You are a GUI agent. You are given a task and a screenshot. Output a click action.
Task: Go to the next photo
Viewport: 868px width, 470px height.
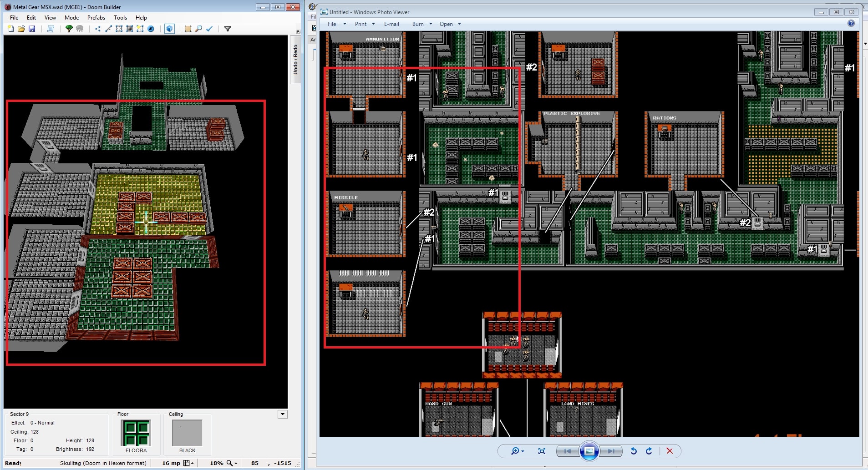pos(611,451)
